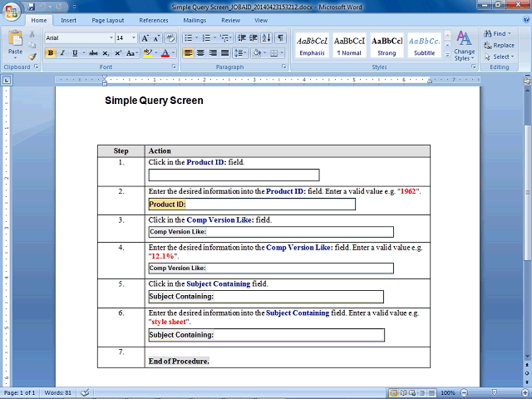The image size is (532, 399).
Task: Zoom in with the plus button
Action: pyautogui.click(x=525, y=393)
